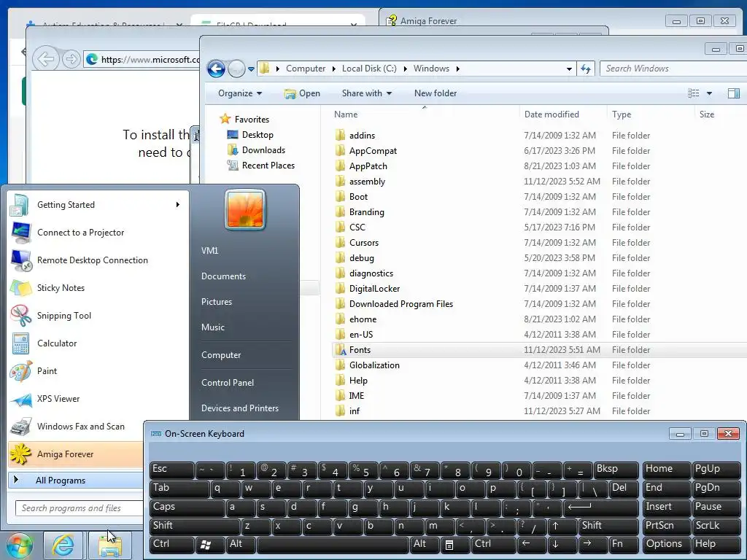Go back in the Internet Explorer window
Image resolution: width=747 pixels, height=560 pixels.
tap(46, 60)
